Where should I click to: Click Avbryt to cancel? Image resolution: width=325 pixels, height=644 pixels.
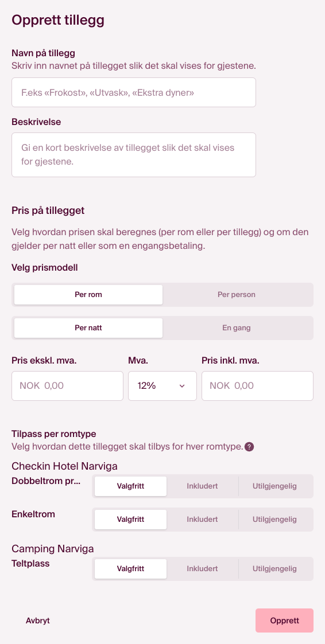point(38,620)
